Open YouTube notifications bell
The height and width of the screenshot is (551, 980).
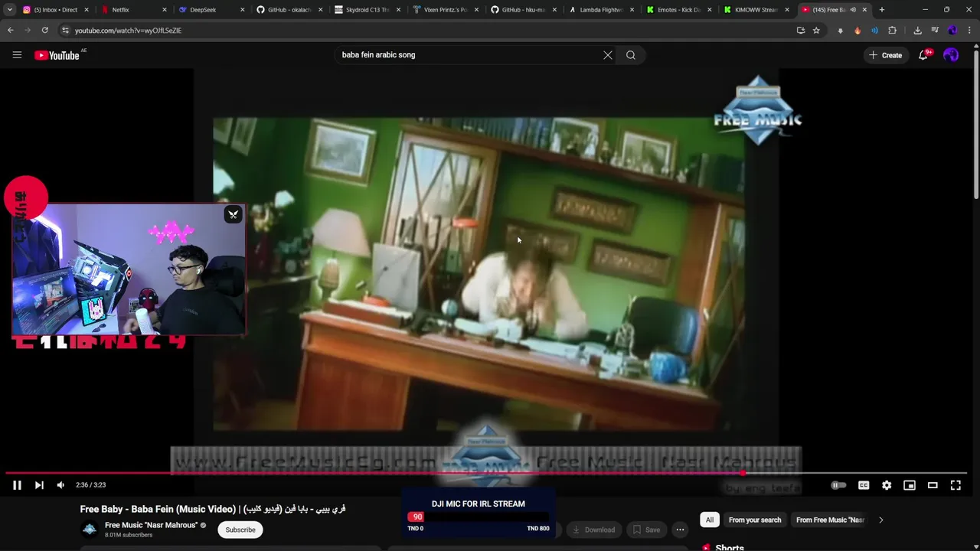click(923, 55)
